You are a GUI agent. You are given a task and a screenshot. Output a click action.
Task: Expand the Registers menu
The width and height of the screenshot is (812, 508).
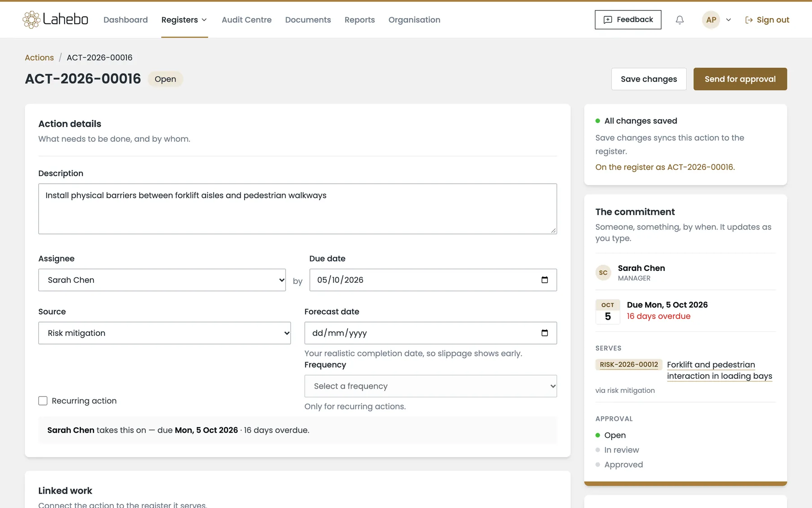coord(185,20)
